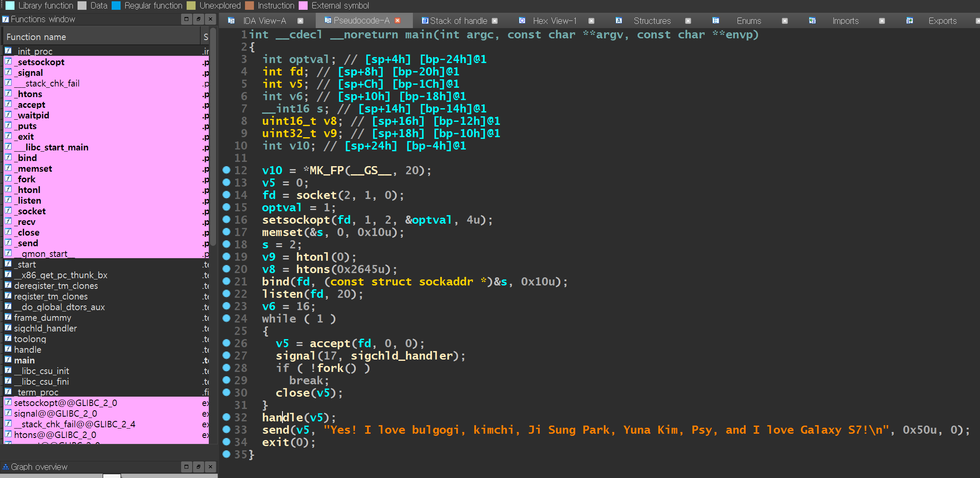This screenshot has height=478, width=980.
Task: Click the IDA View-A tab icon
Action: (x=231, y=20)
